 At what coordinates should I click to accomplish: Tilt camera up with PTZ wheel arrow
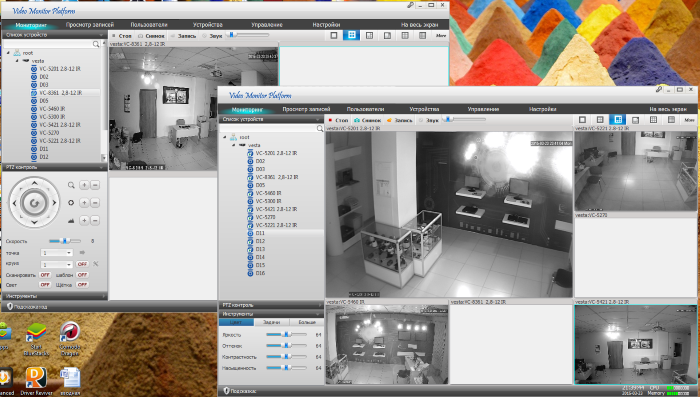(x=34, y=183)
